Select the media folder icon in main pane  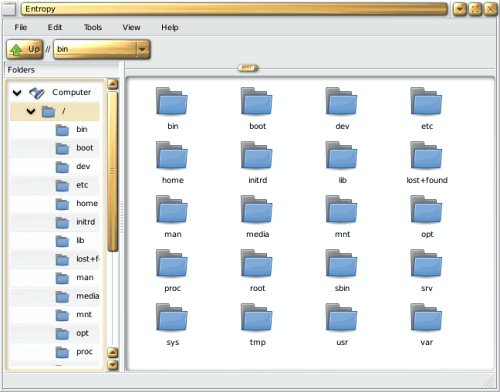point(257,209)
